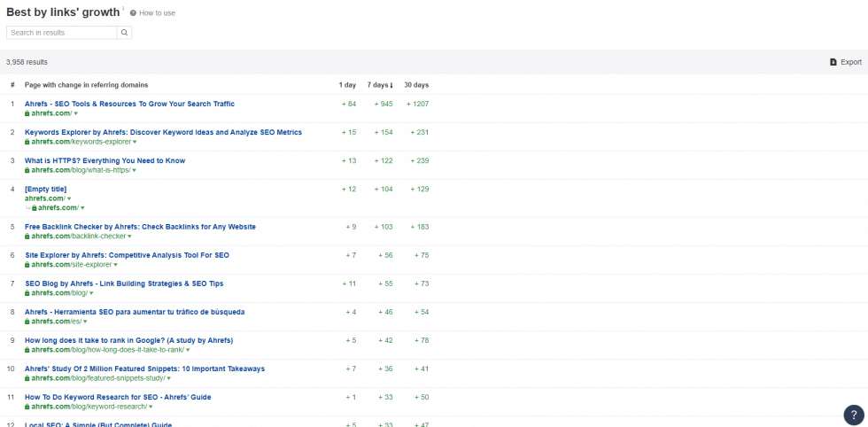
Task: Open How long does it take to rank link
Action: (129, 340)
